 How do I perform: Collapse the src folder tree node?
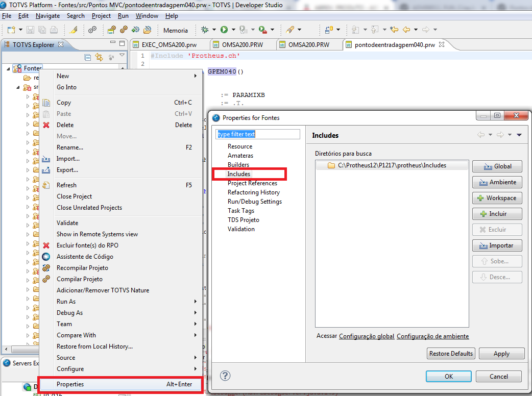(x=18, y=87)
